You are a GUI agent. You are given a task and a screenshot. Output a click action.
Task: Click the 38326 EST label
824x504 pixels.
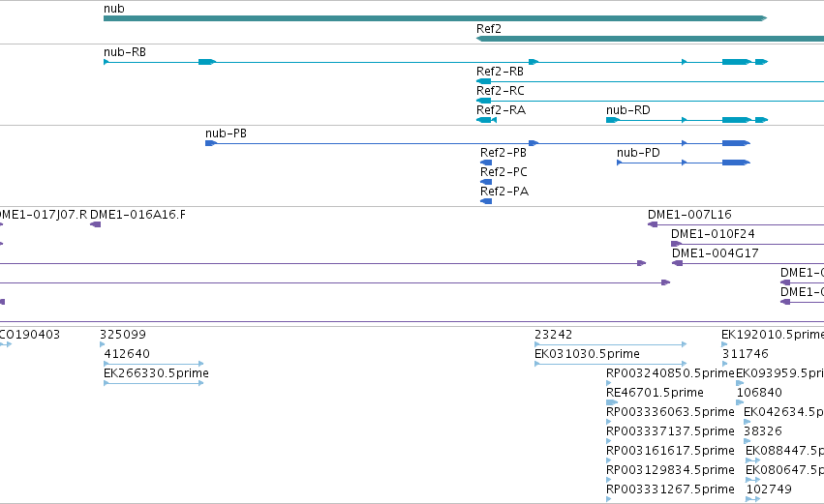tap(763, 432)
